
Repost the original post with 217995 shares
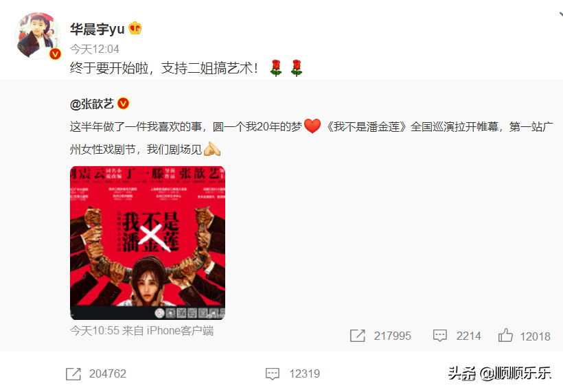coord(380,336)
